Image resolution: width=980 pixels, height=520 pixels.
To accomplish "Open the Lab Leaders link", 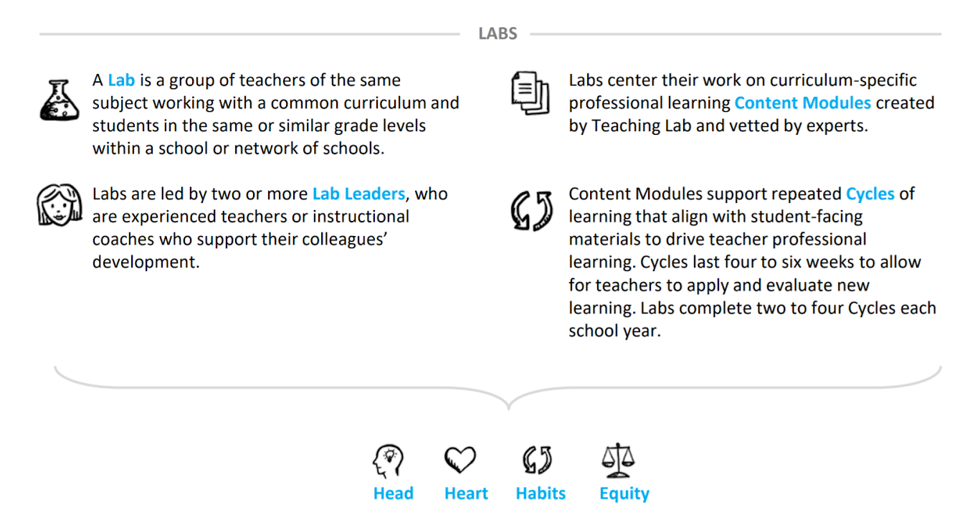I will click(x=359, y=194).
